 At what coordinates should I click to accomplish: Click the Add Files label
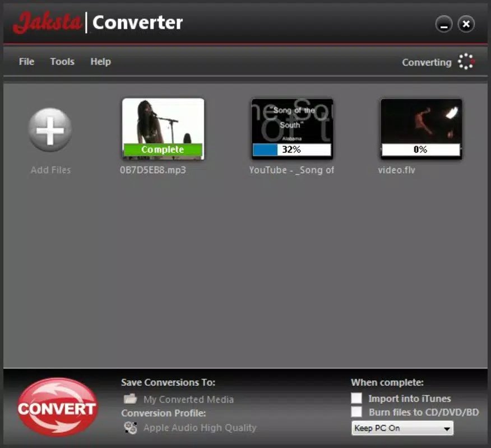point(51,170)
